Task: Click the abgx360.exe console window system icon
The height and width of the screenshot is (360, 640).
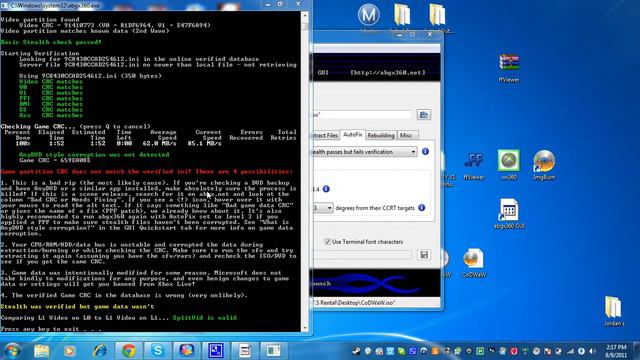Action: pos(4,5)
